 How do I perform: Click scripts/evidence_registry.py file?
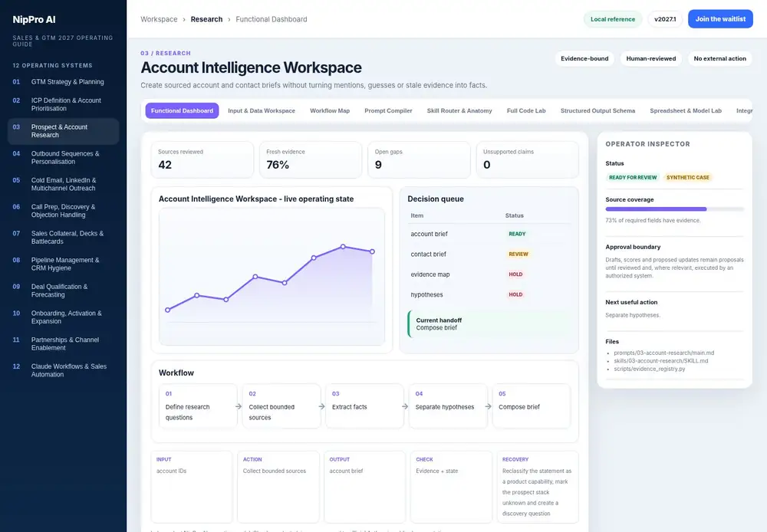649,369
